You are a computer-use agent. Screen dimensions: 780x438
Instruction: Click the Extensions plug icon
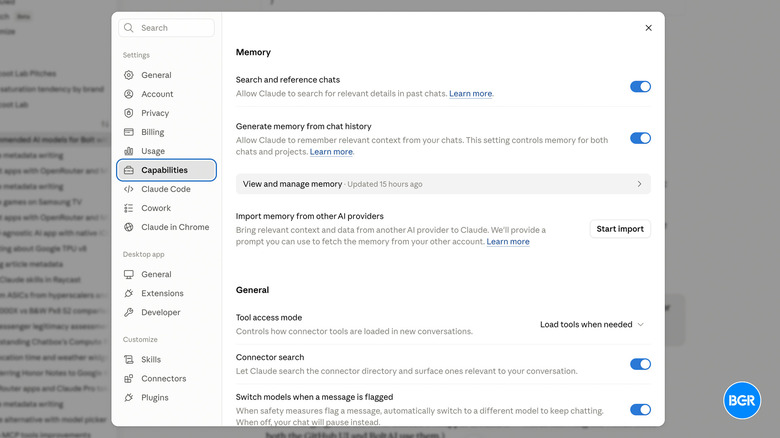coord(129,293)
